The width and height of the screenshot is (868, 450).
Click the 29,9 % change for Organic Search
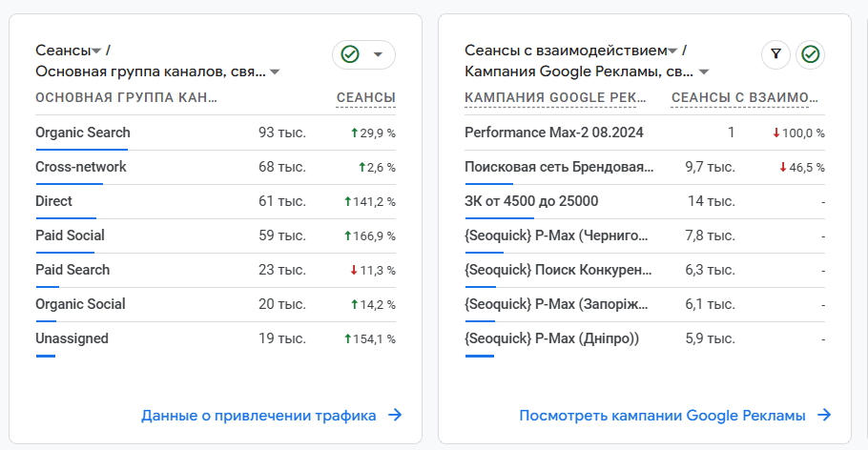click(373, 133)
